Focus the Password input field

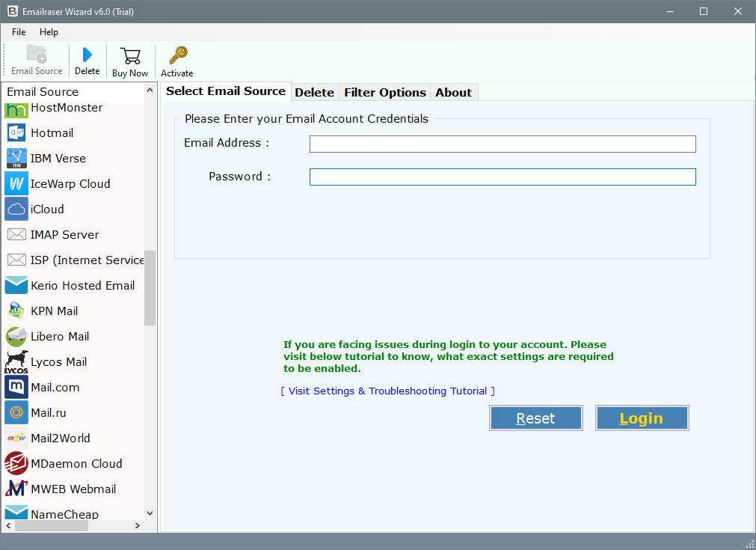[503, 177]
